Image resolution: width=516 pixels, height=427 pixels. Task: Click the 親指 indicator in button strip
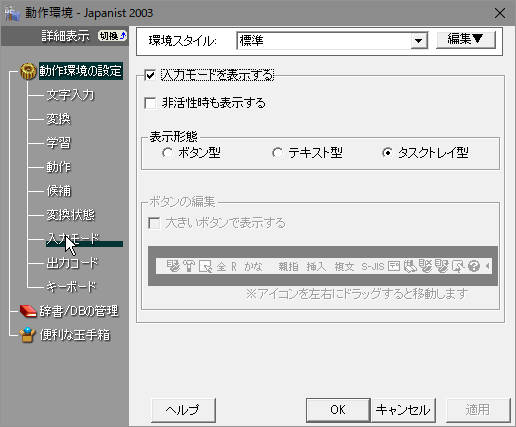click(288, 267)
